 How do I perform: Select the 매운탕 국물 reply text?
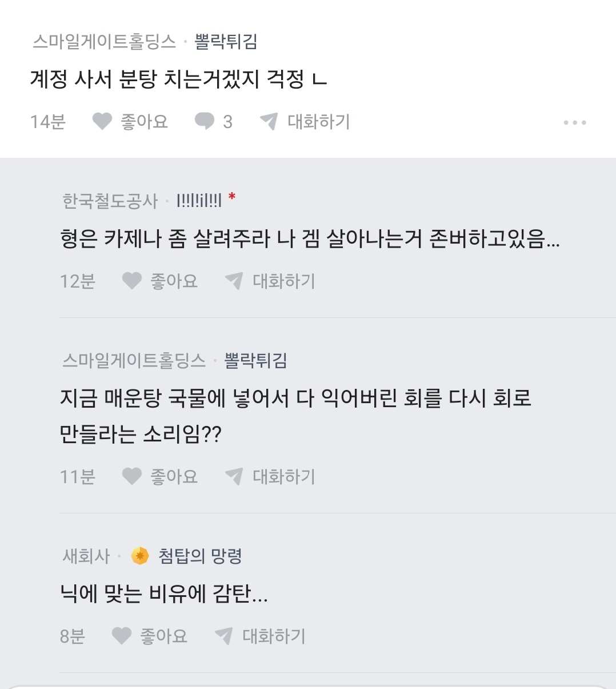point(295,416)
